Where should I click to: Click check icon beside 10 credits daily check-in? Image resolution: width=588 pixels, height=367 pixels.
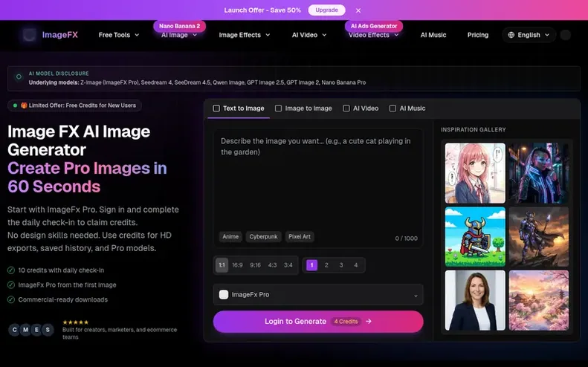pyautogui.click(x=11, y=270)
